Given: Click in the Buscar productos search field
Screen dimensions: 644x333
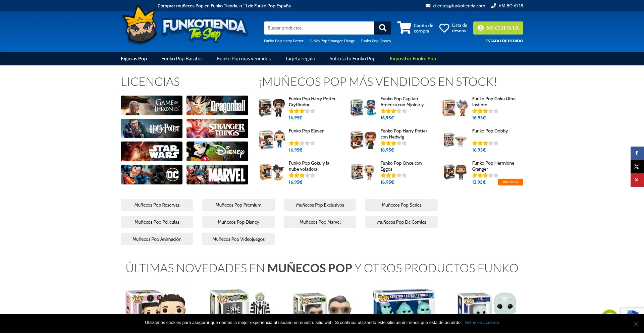Looking at the screenshot, I should [319, 28].
